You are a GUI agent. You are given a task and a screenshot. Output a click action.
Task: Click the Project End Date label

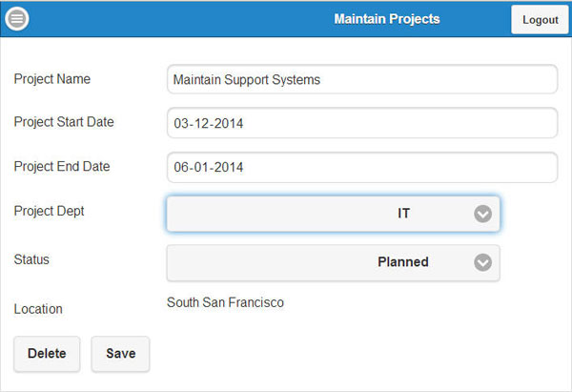(x=62, y=166)
